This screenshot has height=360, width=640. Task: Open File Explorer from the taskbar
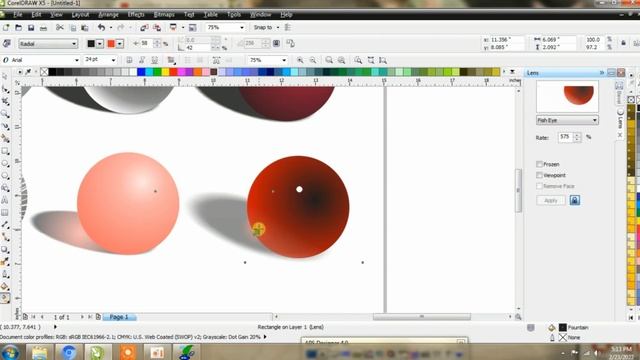click(x=40, y=352)
